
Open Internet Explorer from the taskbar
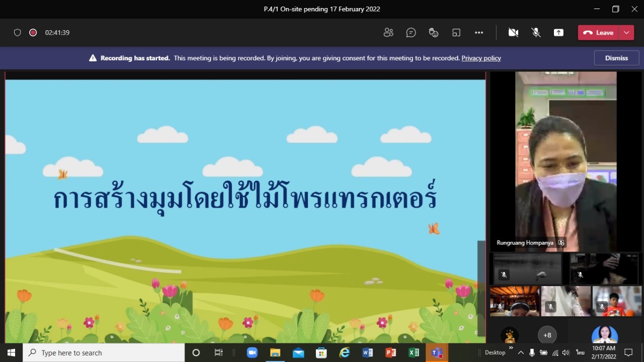pos(345,352)
